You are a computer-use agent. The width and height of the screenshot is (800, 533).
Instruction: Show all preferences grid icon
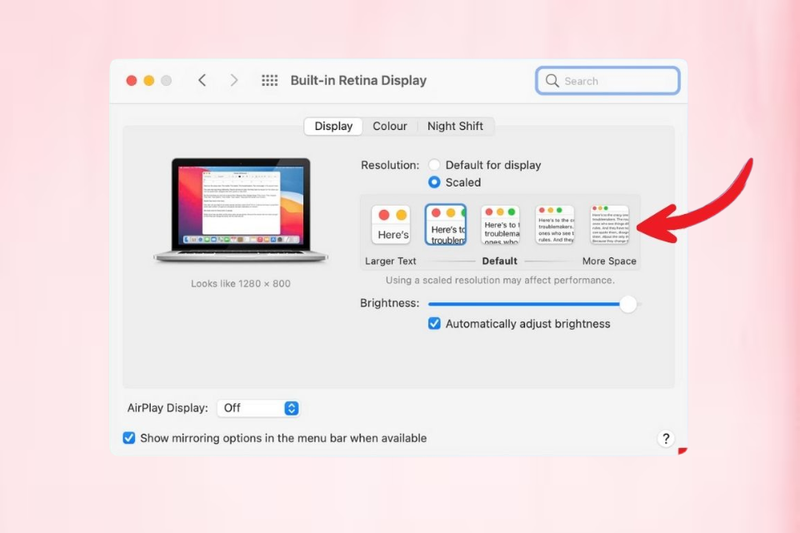pos(269,81)
